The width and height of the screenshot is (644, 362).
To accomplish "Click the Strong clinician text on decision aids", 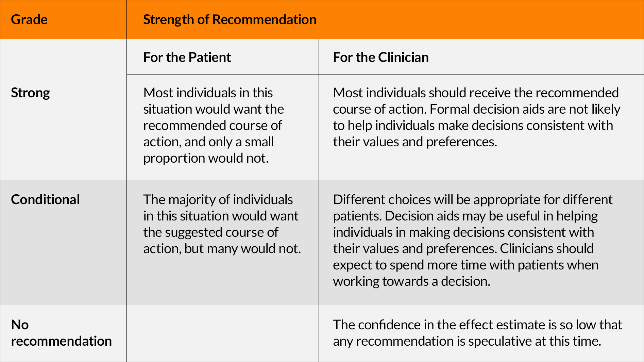I will [477, 117].
